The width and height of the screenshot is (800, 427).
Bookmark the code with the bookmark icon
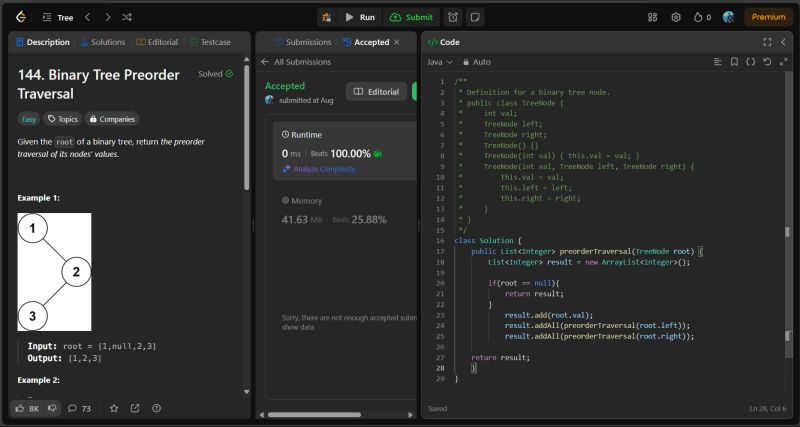tap(734, 62)
